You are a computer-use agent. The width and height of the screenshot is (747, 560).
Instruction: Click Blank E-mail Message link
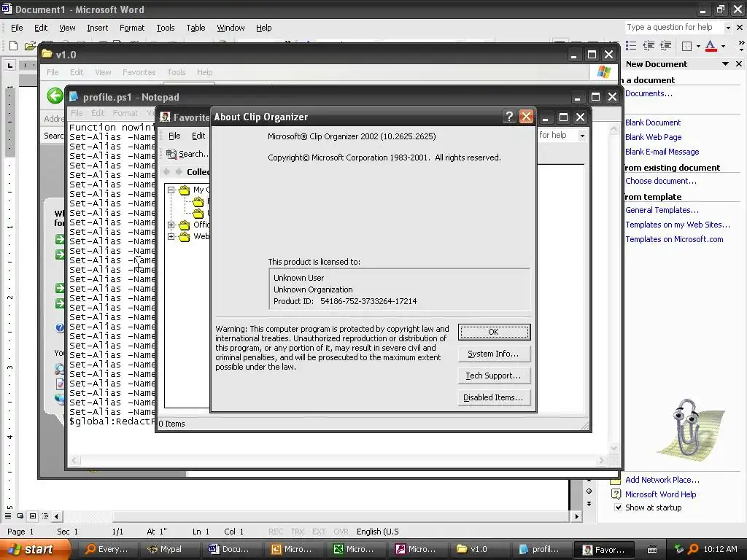(662, 152)
